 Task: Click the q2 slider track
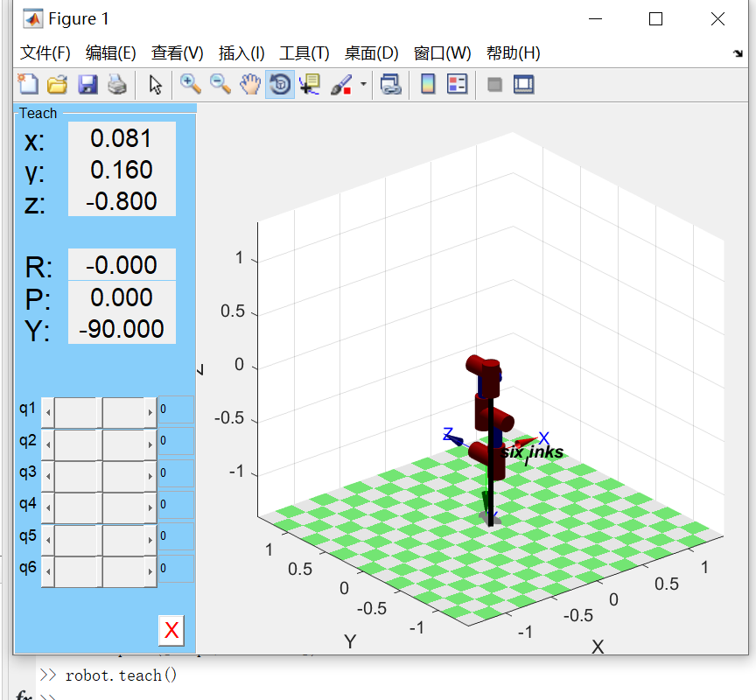[100, 444]
